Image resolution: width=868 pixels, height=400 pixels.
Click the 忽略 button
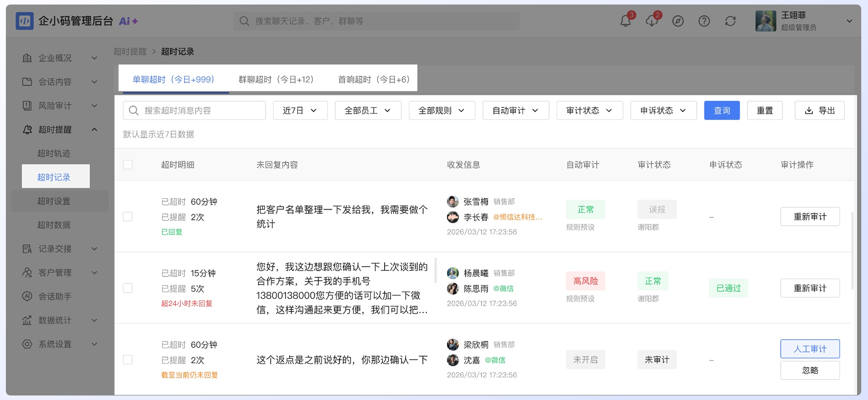point(810,370)
